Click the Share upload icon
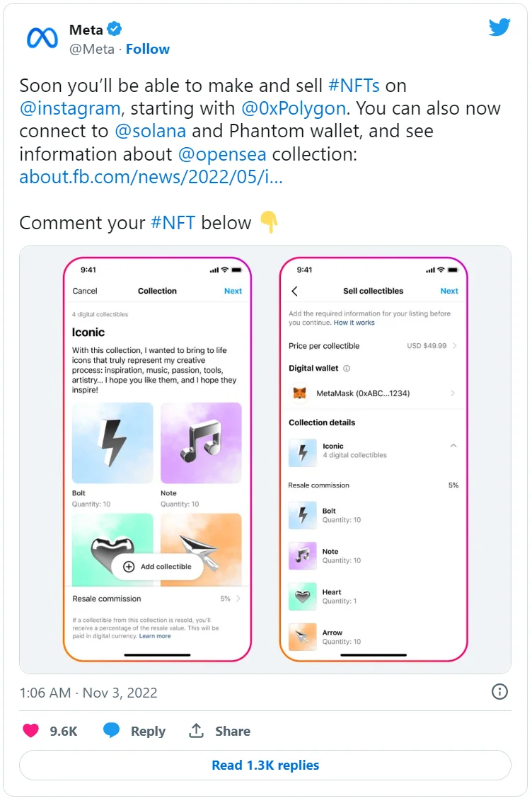Image resolution: width=532 pixels, height=803 pixels. 197,731
